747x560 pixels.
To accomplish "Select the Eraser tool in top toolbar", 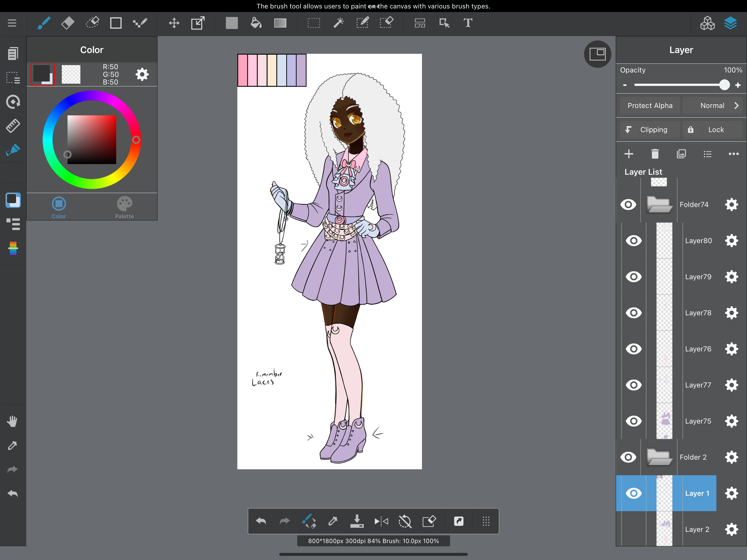I will point(68,23).
